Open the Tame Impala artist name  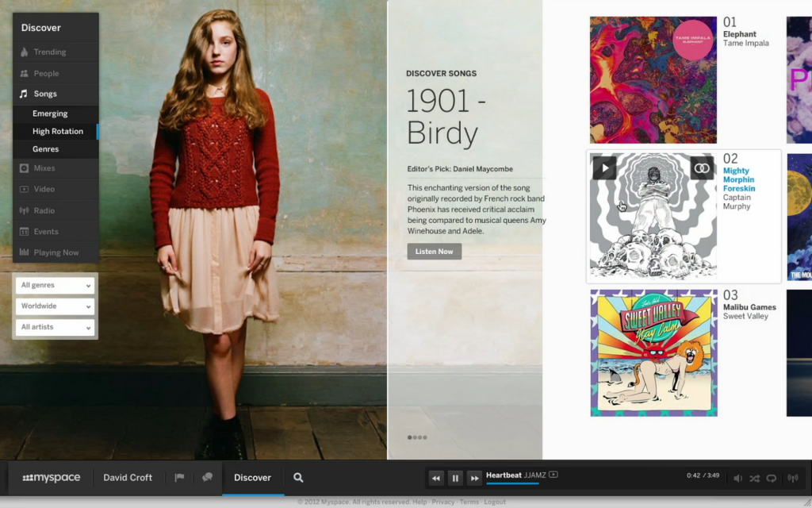click(x=745, y=43)
